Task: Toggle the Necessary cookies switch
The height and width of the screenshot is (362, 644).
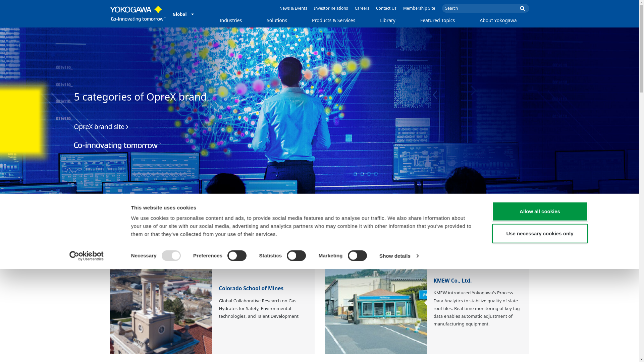Action: click(171, 256)
